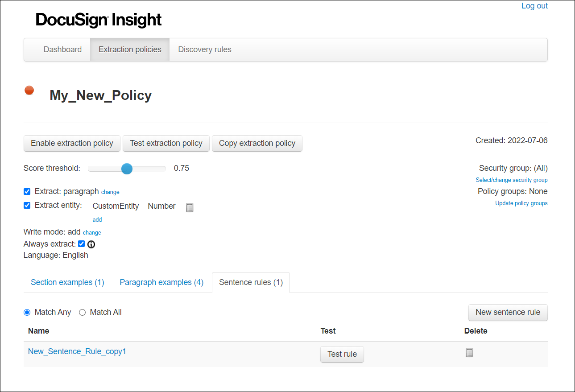Click Enable extraction policy button
Viewport: 575px width, 392px height.
(72, 143)
